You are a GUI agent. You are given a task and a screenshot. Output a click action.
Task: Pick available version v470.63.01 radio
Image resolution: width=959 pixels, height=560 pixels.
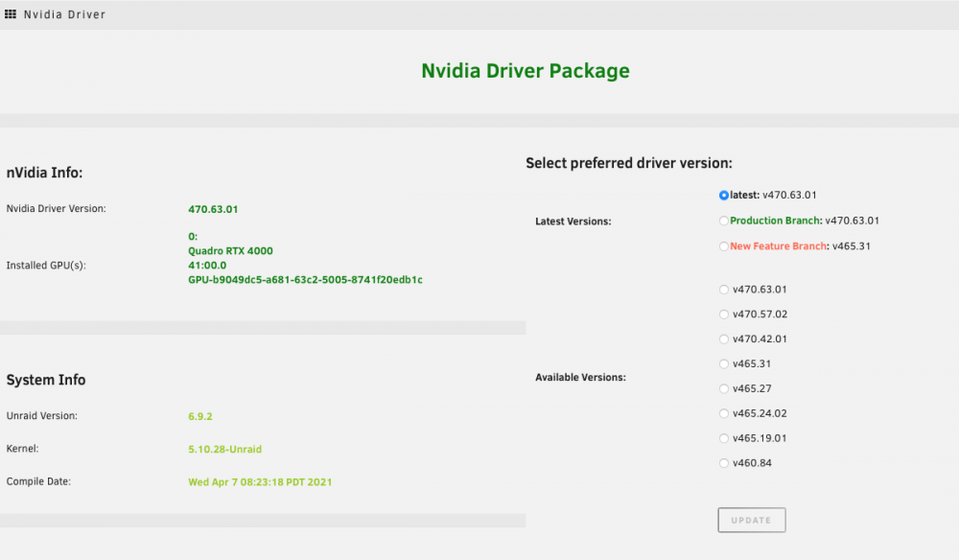[x=723, y=290]
